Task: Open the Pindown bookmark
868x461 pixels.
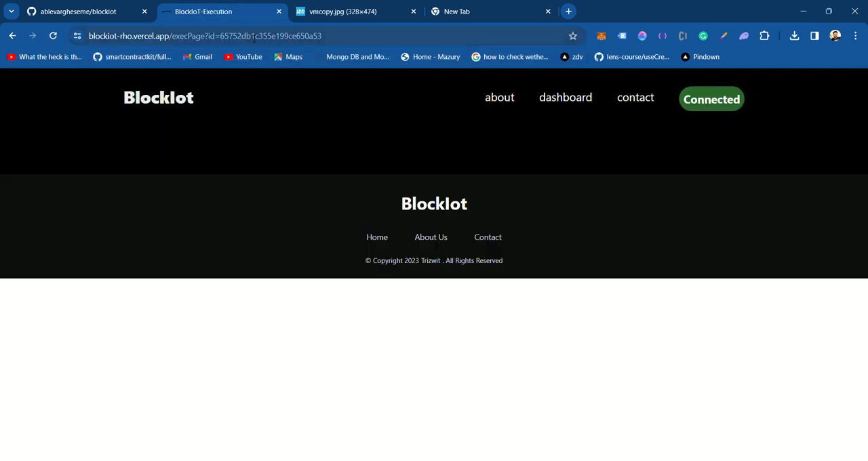Action: pyautogui.click(x=701, y=57)
